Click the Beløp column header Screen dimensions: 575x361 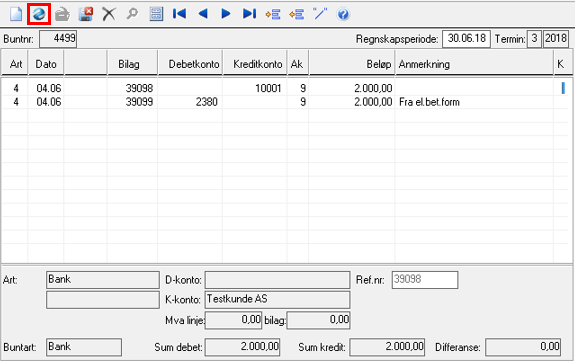click(352, 64)
